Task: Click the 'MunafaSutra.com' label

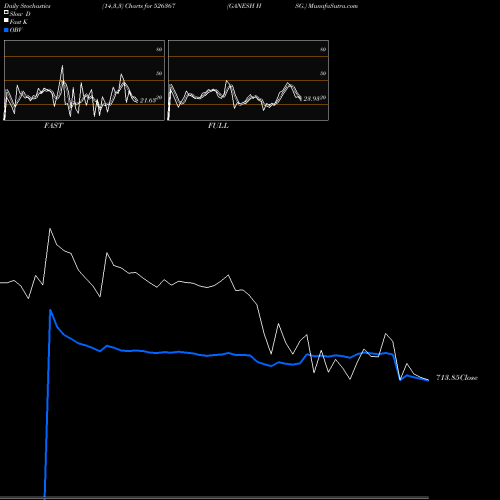Action: (333, 6)
